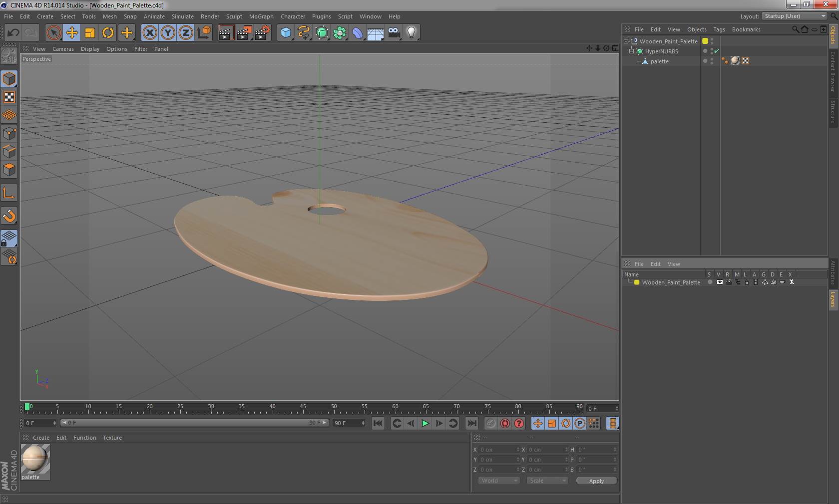Image resolution: width=839 pixels, height=504 pixels.
Task: Select the Live Selection tool
Action: [x=53, y=33]
